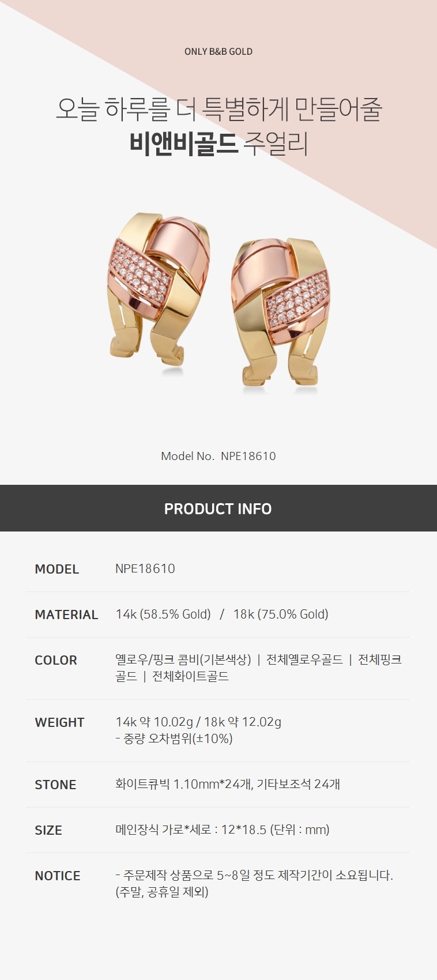Click the 중량 오차범위(±10%) note
This screenshot has height=980, width=437.
click(174, 738)
